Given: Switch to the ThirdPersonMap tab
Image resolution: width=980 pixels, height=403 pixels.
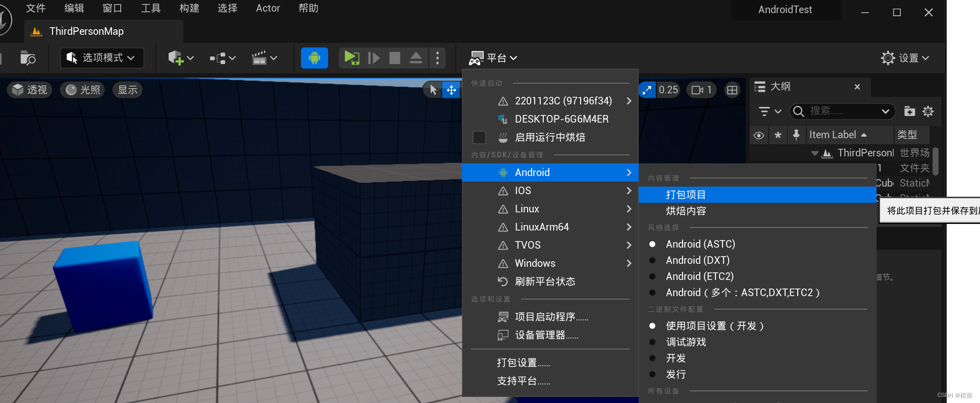Looking at the screenshot, I should 104,31.
